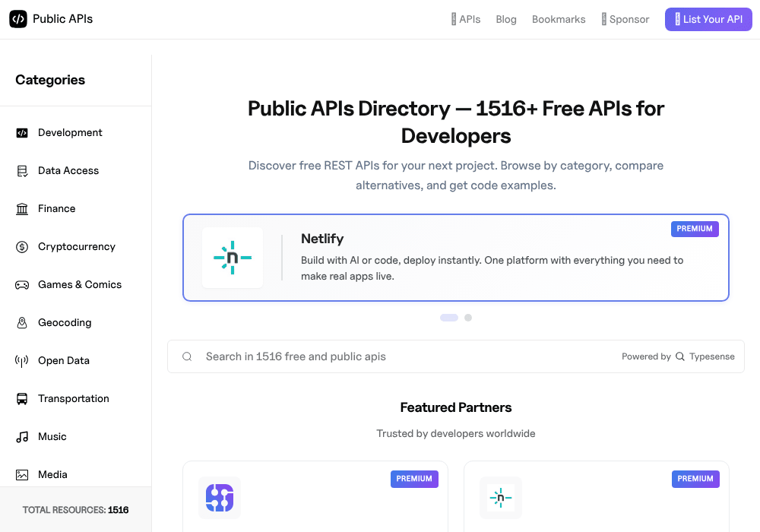Click the Finance bank building icon
The height and width of the screenshot is (532, 760).
[22, 209]
